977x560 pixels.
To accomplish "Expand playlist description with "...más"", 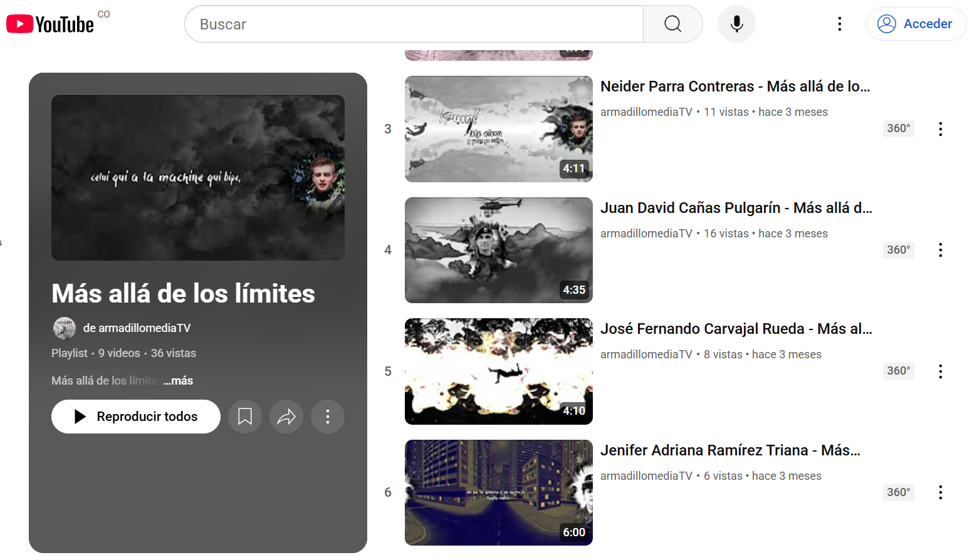I will point(179,381).
